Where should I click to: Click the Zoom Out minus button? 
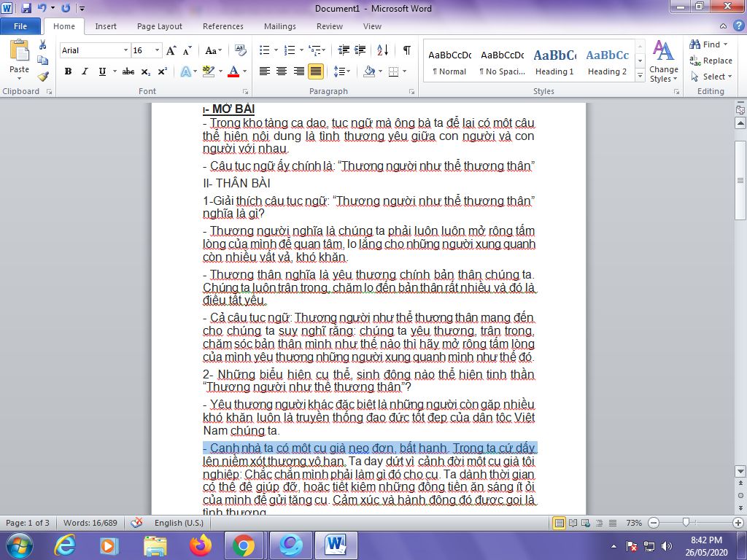pyautogui.click(x=654, y=522)
